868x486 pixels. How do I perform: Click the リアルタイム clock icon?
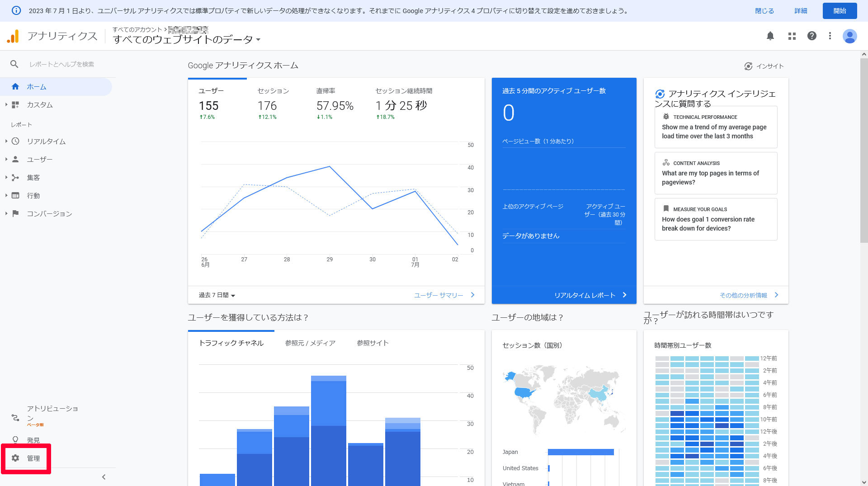[x=15, y=141]
